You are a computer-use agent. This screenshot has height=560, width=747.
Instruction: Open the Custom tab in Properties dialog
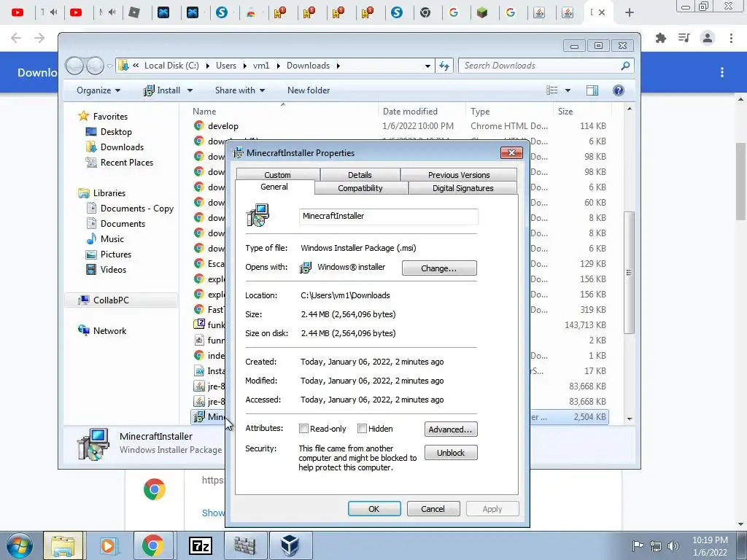(278, 175)
